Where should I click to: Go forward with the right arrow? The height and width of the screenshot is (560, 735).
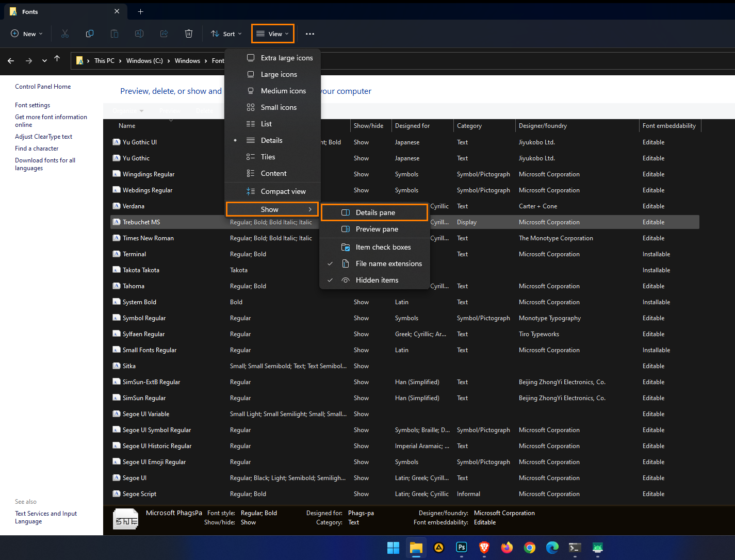[x=29, y=60]
